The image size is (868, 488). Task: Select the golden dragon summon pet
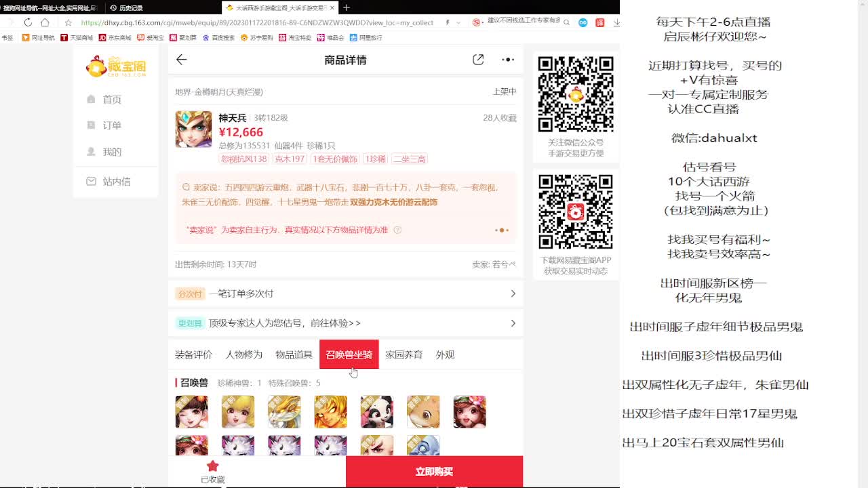[284, 411]
